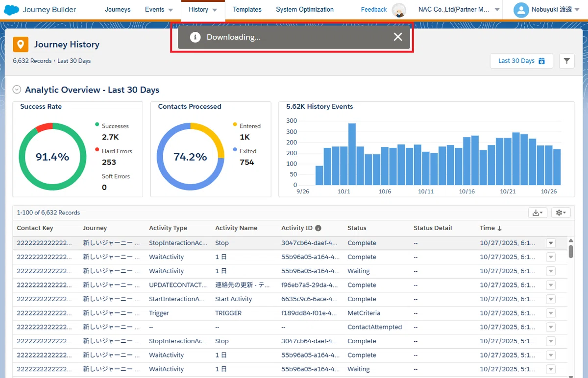Open the Templates tab
The width and height of the screenshot is (588, 378).
click(247, 10)
